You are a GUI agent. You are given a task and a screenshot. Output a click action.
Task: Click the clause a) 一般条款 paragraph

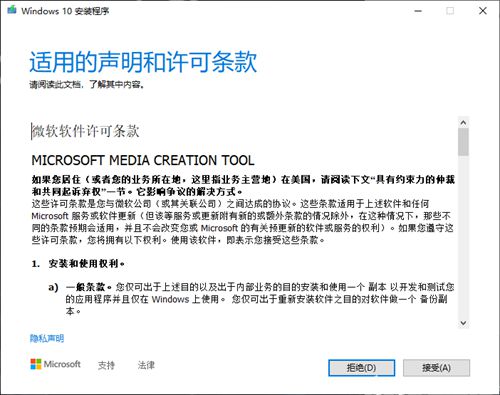[251, 299]
